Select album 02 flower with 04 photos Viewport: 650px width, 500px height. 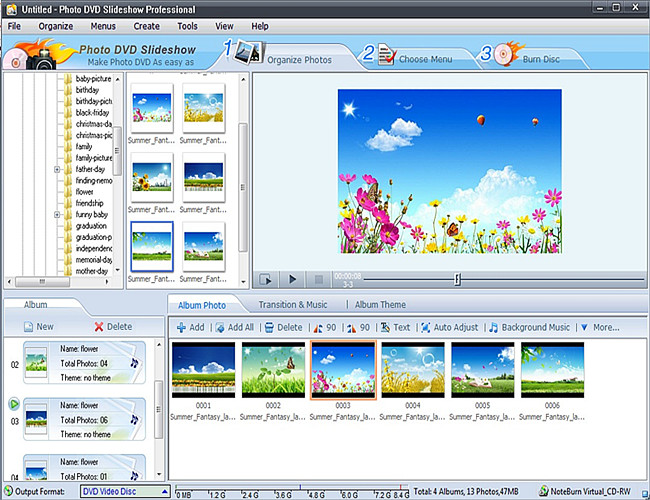(x=85, y=363)
